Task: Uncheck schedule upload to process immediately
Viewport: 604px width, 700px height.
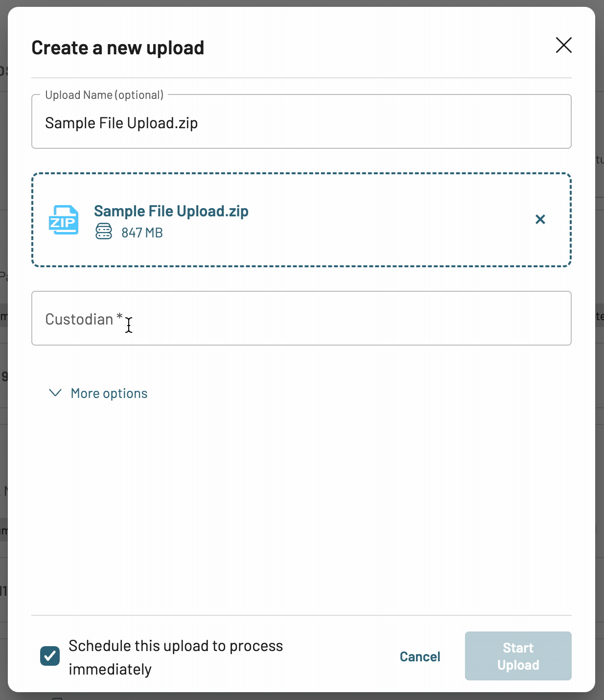Action: (x=50, y=656)
